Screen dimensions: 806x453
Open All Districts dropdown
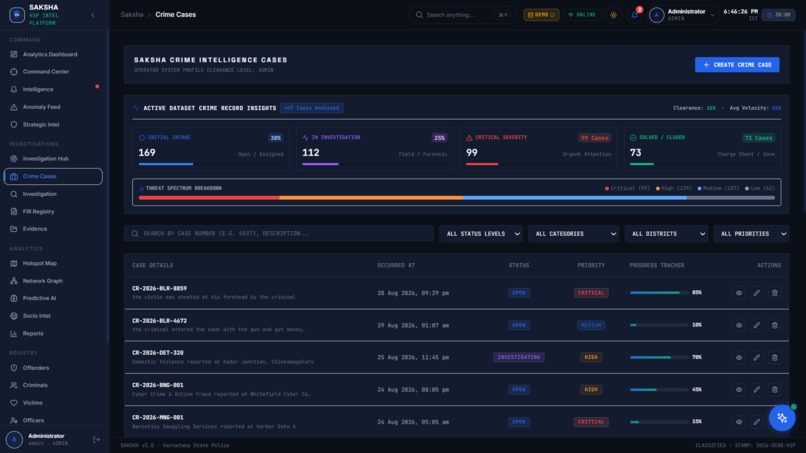[x=666, y=233]
